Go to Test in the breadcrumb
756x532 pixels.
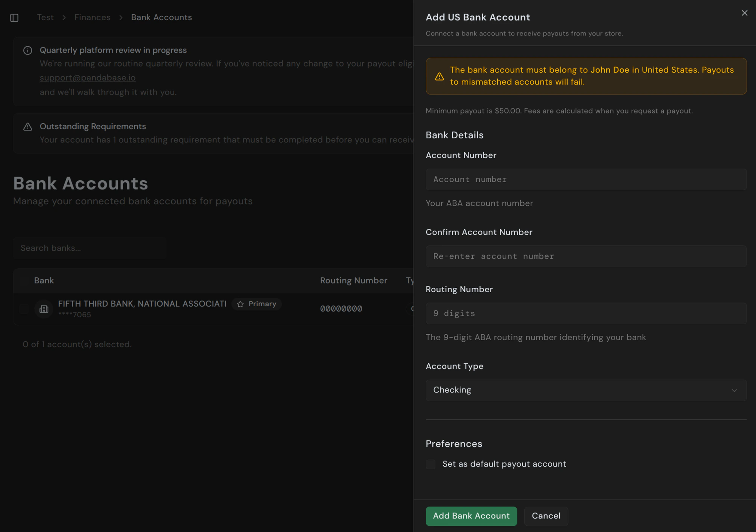coord(45,17)
